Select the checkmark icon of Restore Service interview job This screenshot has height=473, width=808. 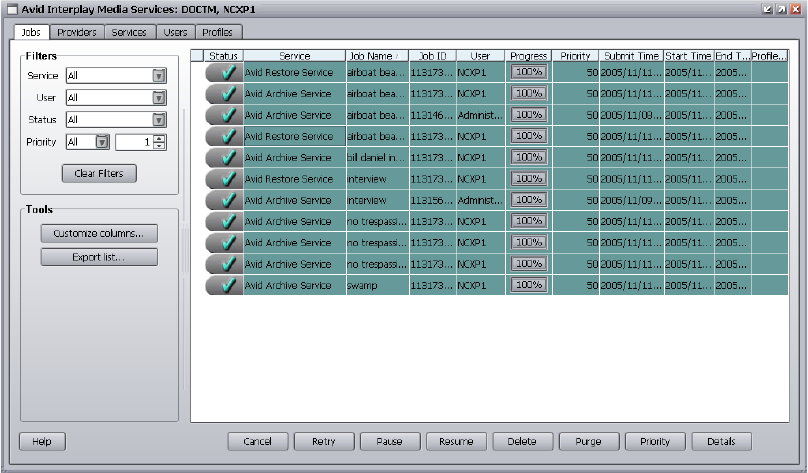click(x=228, y=179)
